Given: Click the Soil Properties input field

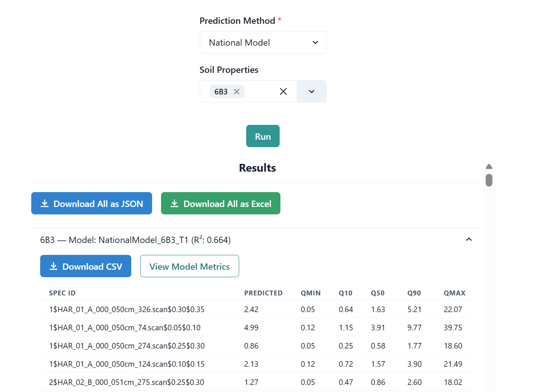Looking at the screenshot, I should click(x=260, y=92).
